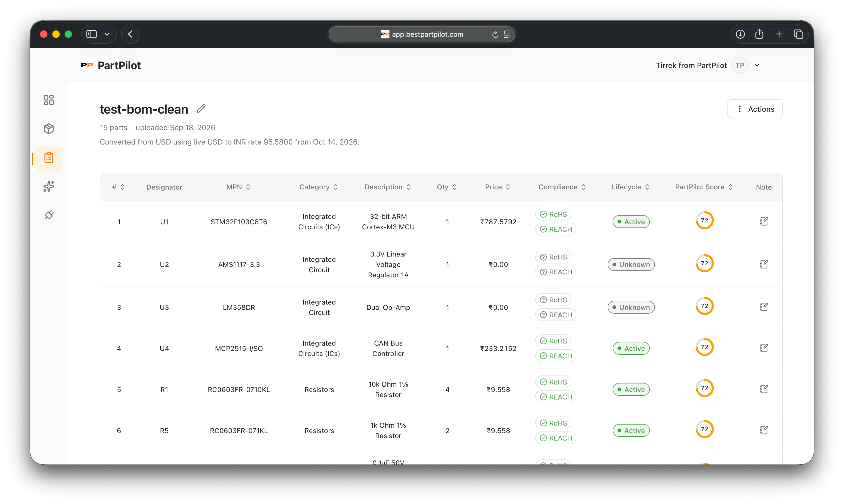The width and height of the screenshot is (844, 504).
Task: Go back with the browser back arrow
Action: click(x=130, y=34)
